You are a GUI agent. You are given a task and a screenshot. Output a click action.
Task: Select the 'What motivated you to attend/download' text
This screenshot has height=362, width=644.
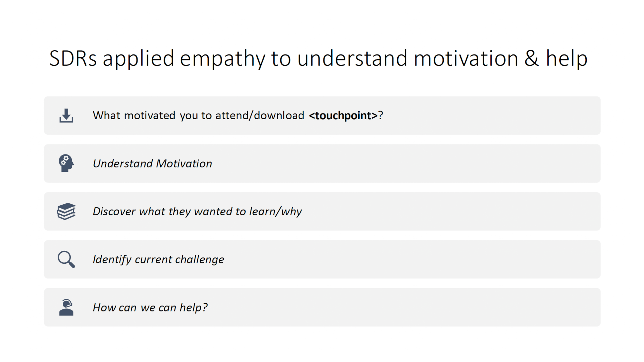[x=198, y=115]
